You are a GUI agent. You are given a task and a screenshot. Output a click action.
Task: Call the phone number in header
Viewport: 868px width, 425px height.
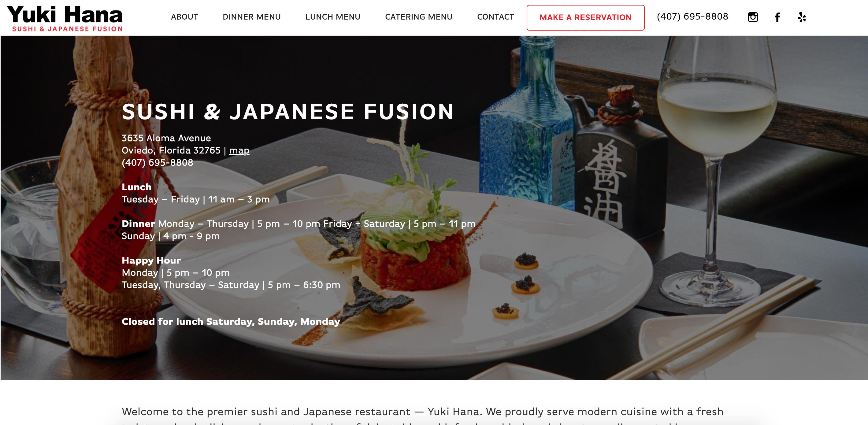[692, 17]
